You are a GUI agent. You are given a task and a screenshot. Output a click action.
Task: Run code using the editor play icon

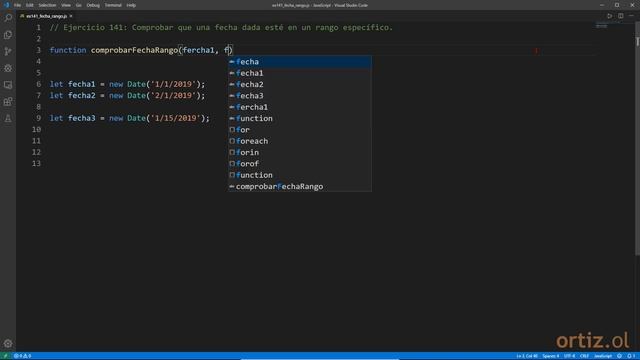(609, 16)
